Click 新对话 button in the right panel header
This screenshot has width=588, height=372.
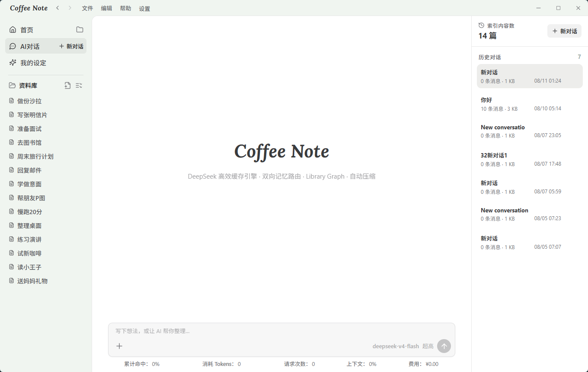click(x=564, y=31)
